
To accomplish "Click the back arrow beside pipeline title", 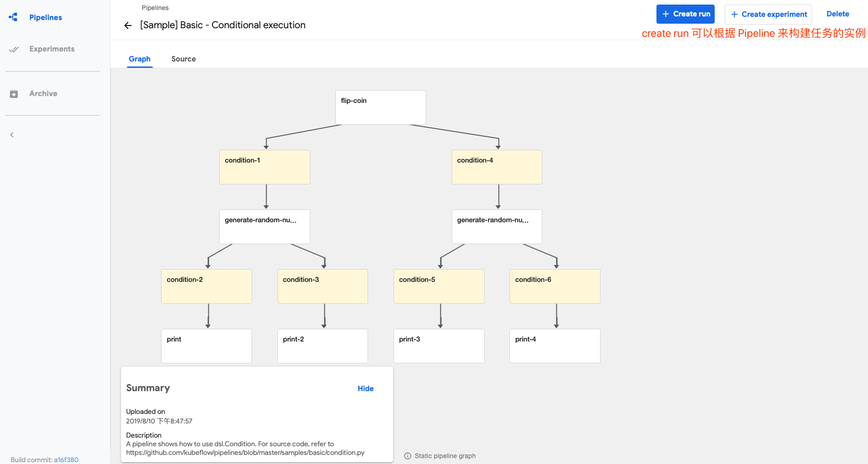I will tap(128, 25).
